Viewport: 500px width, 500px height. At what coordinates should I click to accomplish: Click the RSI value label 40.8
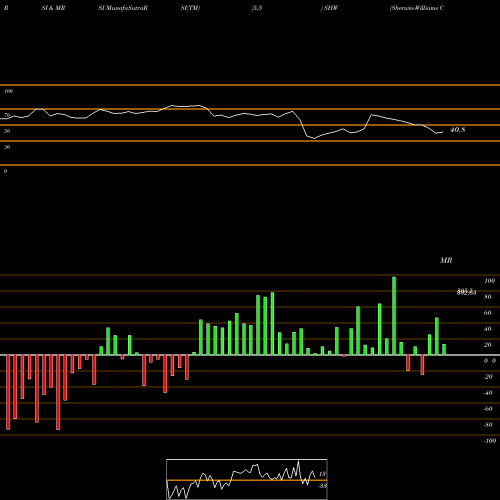coord(457,130)
